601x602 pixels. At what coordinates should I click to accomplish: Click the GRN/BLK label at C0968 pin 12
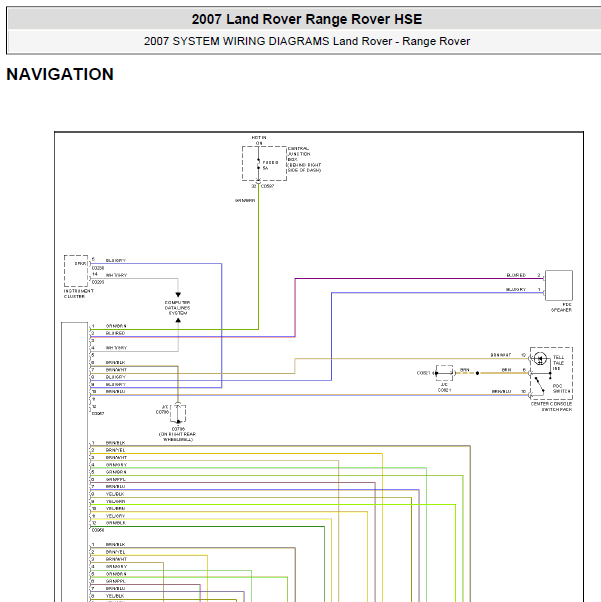click(x=116, y=523)
